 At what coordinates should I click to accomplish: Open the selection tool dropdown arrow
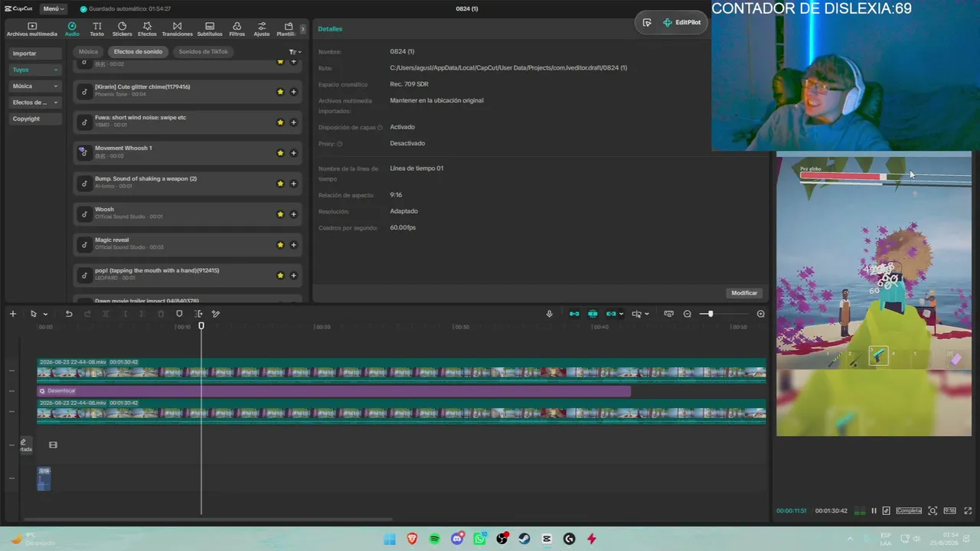coord(45,314)
